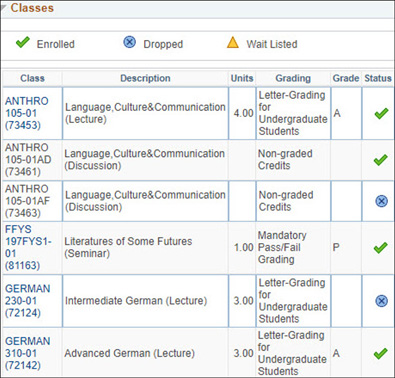Click the Status column header
This screenshot has width=395, height=378.
pos(378,78)
